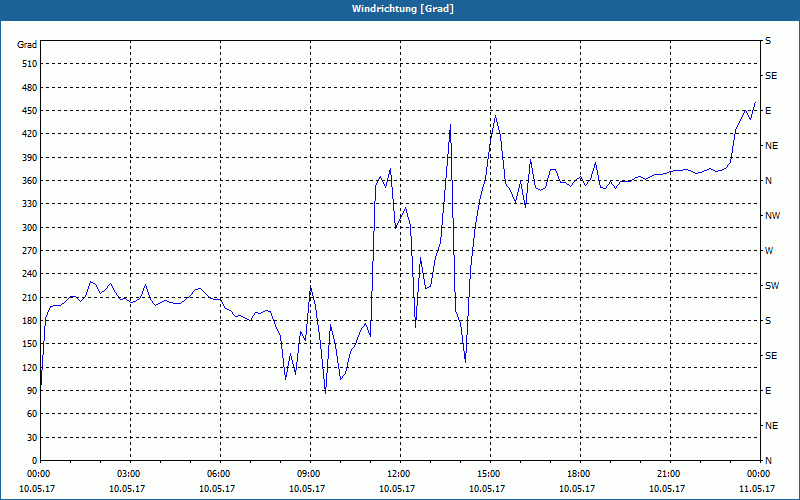
Task: Click the 00:00 time label above 10.05.17
Action: coord(37,474)
